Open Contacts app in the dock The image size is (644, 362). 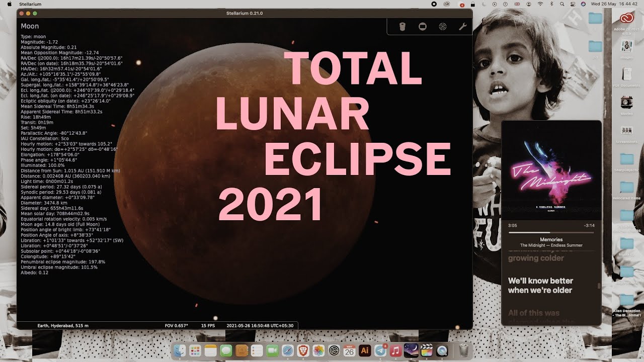[x=242, y=350]
